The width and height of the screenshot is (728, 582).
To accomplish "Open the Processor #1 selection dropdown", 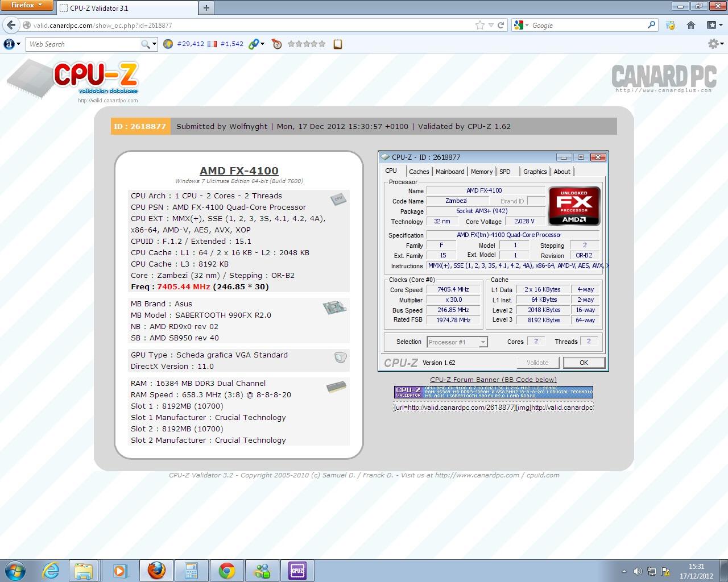I will tap(457, 342).
